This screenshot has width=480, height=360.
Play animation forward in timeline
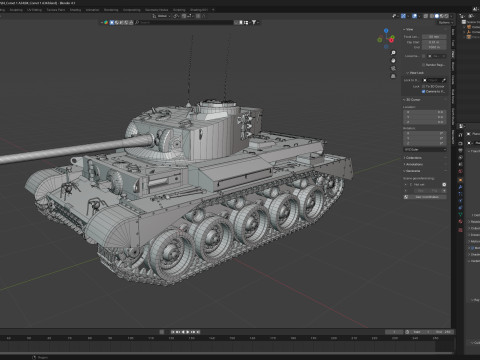(188, 332)
